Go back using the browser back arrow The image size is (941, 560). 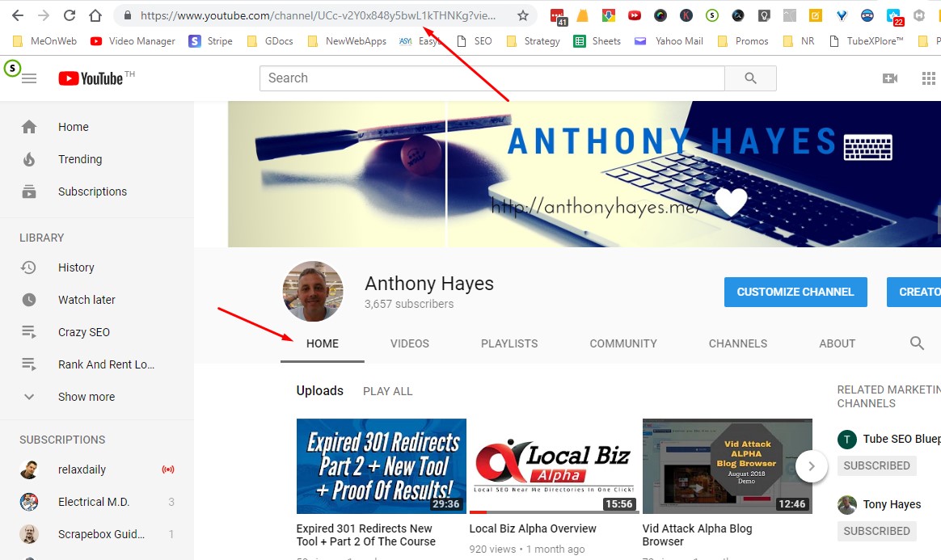coord(18,15)
